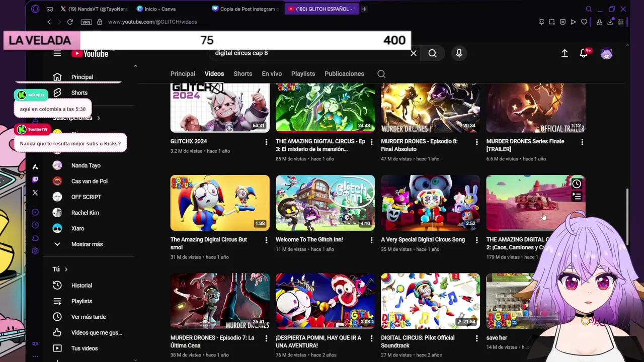
Task: Open Shorts in sidebar
Action: pyautogui.click(x=80, y=93)
